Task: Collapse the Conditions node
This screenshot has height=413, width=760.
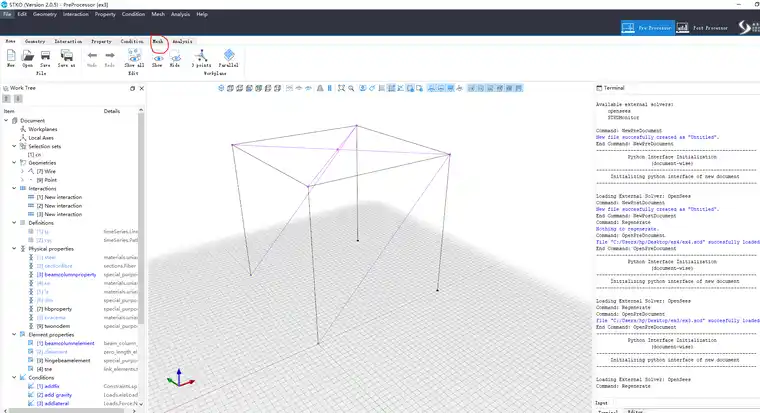Action: [14, 377]
